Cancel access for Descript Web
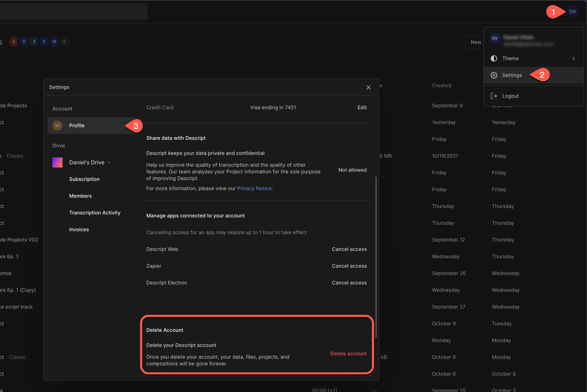587x392 pixels. [349, 249]
